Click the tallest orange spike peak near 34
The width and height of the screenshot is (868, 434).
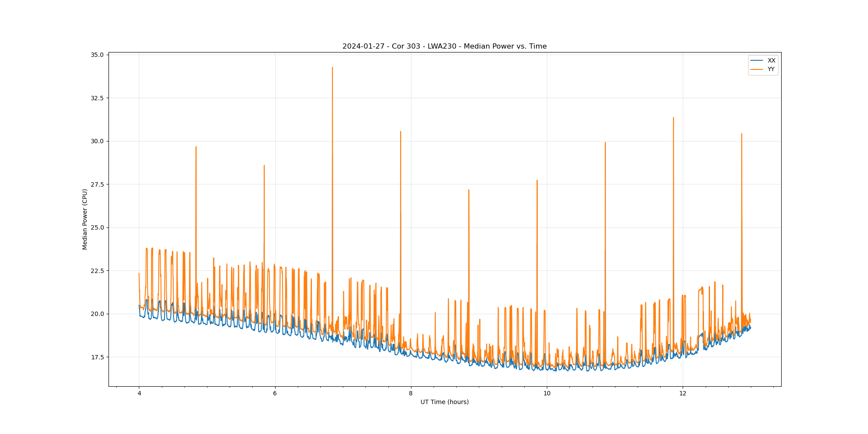332,68
